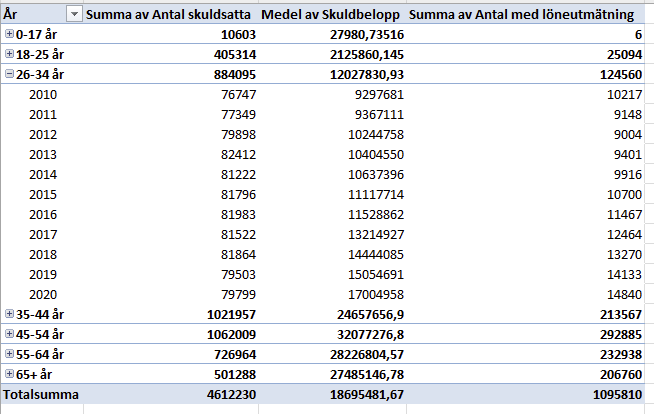Expand the 0-17 år group
Image resolution: width=654 pixels, height=414 pixels.
point(9,34)
